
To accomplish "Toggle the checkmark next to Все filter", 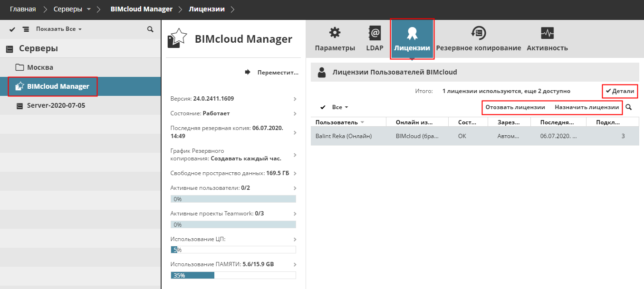I will [323, 108].
